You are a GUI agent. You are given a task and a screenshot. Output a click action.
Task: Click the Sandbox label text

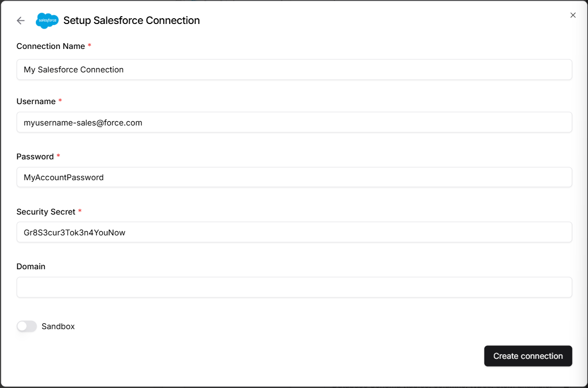click(x=58, y=327)
